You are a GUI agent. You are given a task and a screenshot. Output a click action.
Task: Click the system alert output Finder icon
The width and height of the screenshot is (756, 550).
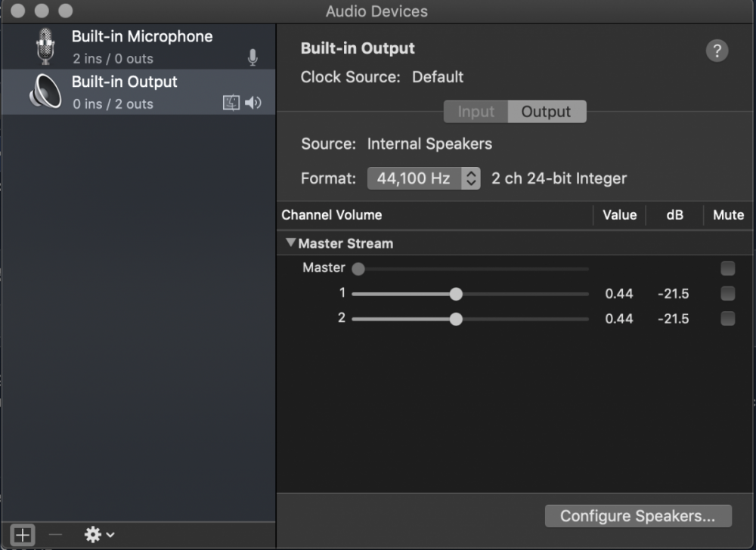pos(231,103)
